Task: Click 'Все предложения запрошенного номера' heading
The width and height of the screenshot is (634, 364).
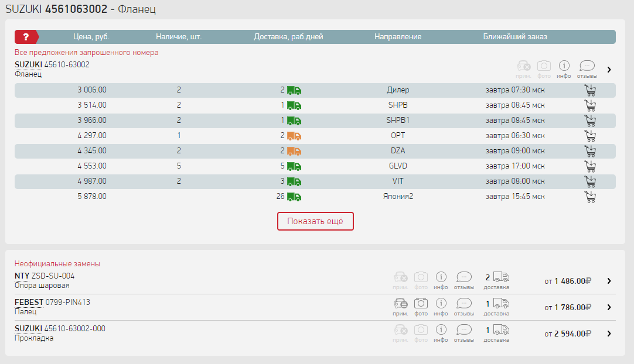Action: pyautogui.click(x=87, y=53)
